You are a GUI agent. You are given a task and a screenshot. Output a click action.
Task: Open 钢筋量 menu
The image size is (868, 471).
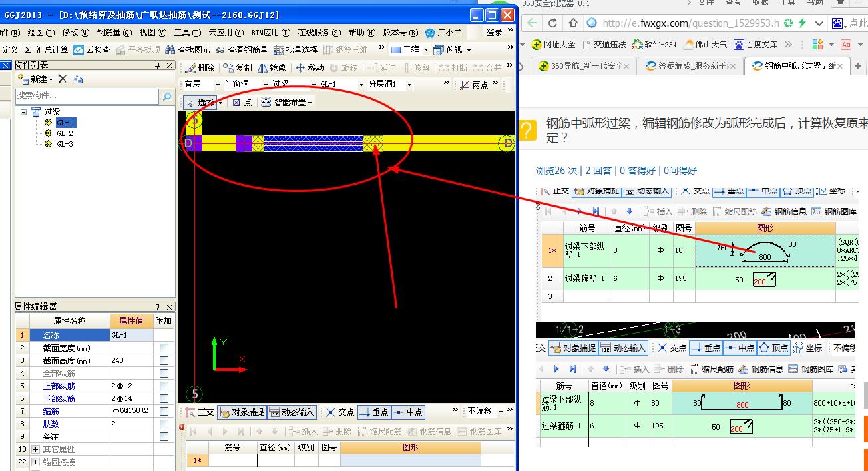coord(114,32)
